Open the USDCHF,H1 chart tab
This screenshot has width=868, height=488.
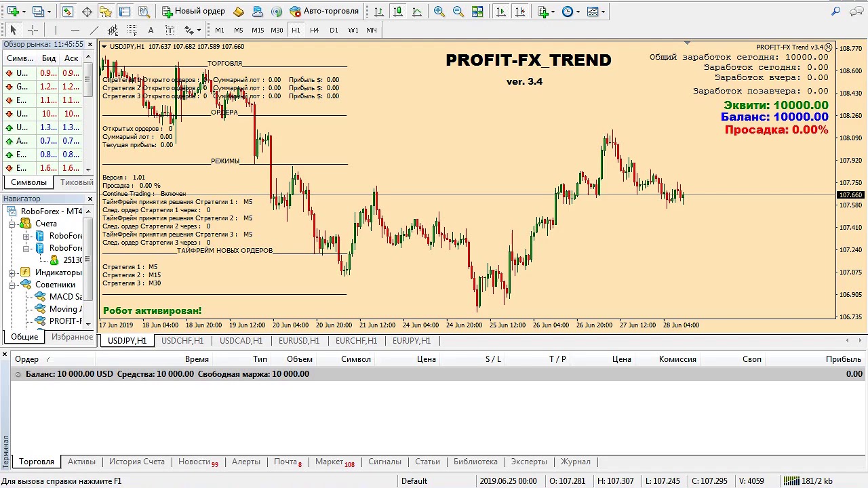[182, 341]
